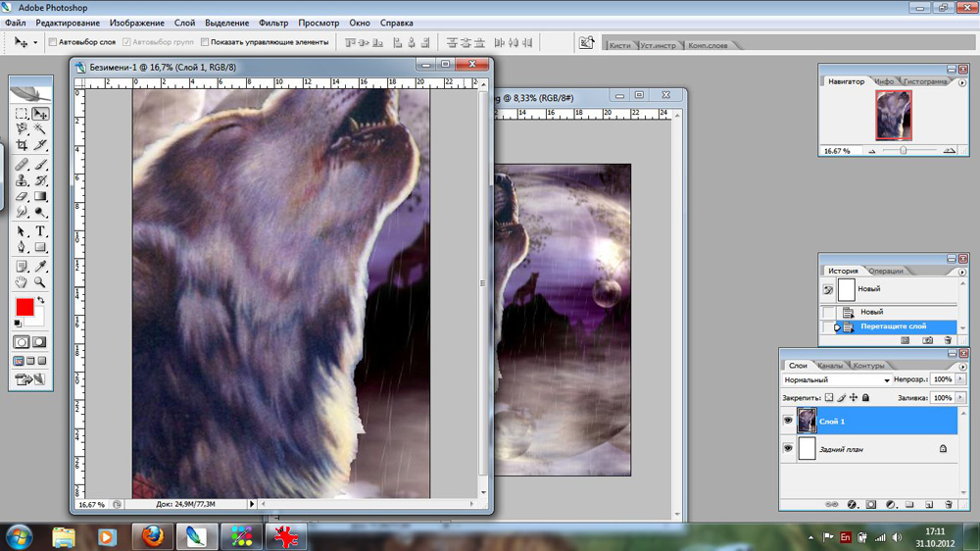Switch to the Операции tab
This screenshot has width=980, height=551.
[886, 271]
